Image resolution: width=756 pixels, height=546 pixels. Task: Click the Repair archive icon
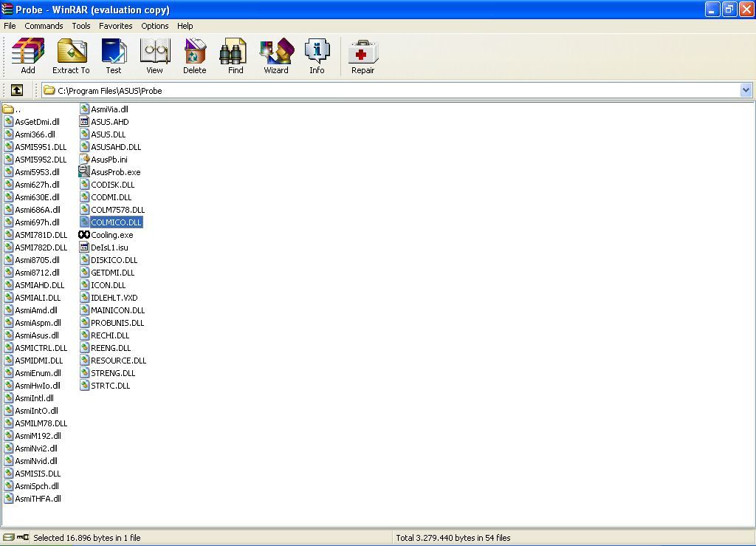tap(362, 55)
